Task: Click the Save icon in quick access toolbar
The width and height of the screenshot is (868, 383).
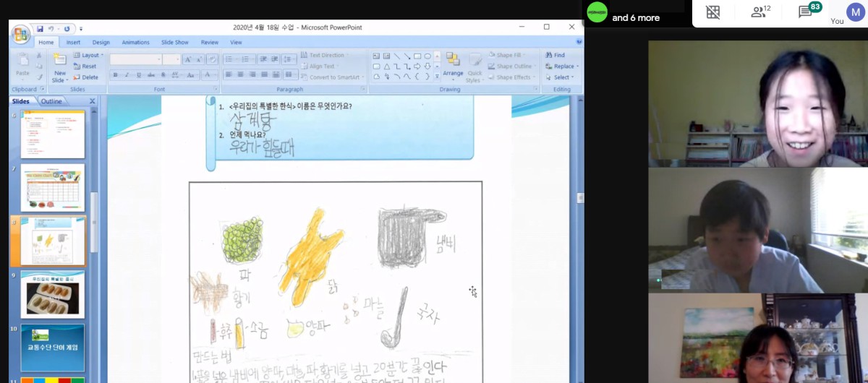Action: point(38,28)
